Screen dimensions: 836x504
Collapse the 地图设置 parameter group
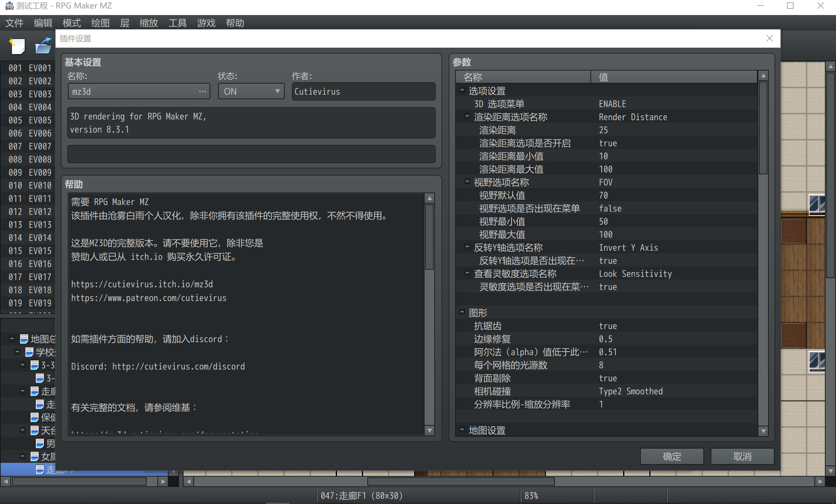[x=462, y=430]
